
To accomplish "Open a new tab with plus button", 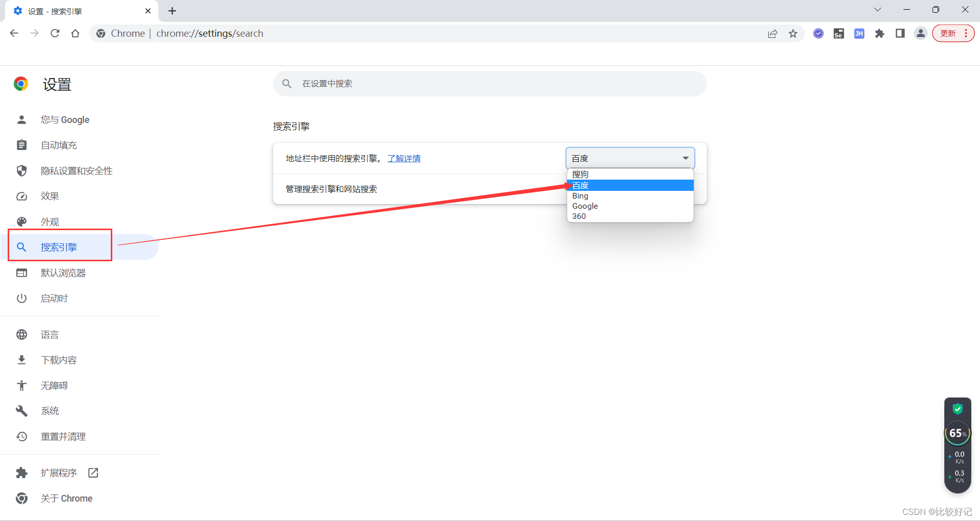I will [x=173, y=11].
